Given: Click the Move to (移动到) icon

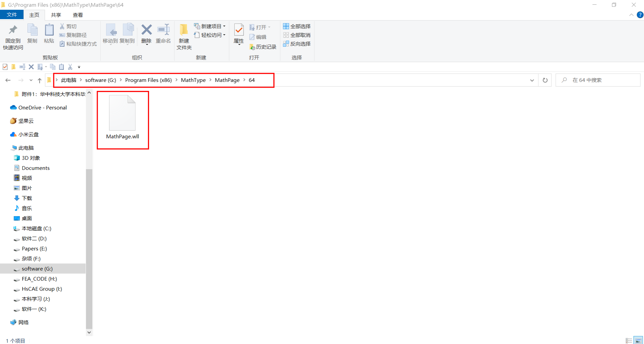Looking at the screenshot, I should pyautogui.click(x=110, y=30).
